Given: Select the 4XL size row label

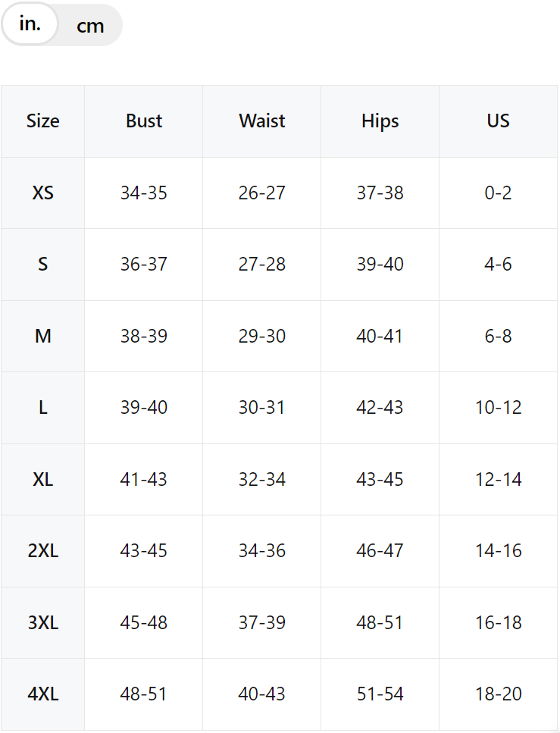Looking at the screenshot, I should [x=42, y=694].
